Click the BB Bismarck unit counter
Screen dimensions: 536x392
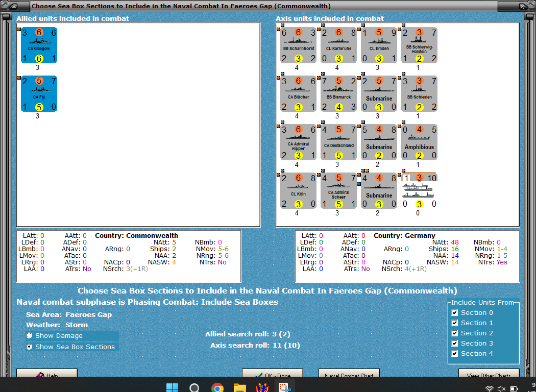point(339,94)
